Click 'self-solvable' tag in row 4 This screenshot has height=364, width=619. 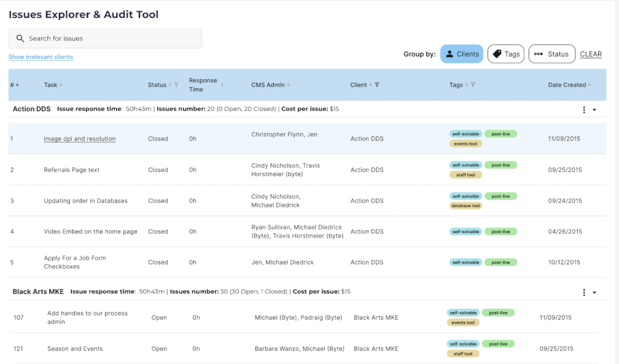click(465, 232)
